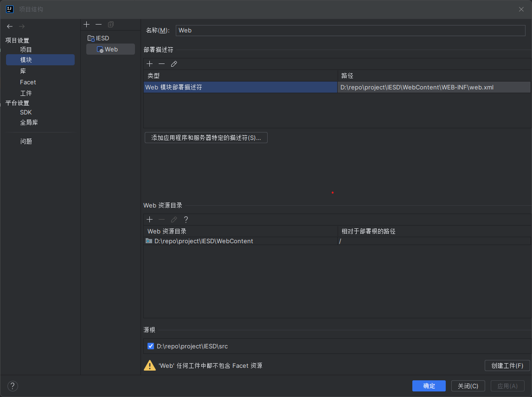The image size is (532, 397).
Task: Click the back navigation arrow
Action: (x=10, y=26)
